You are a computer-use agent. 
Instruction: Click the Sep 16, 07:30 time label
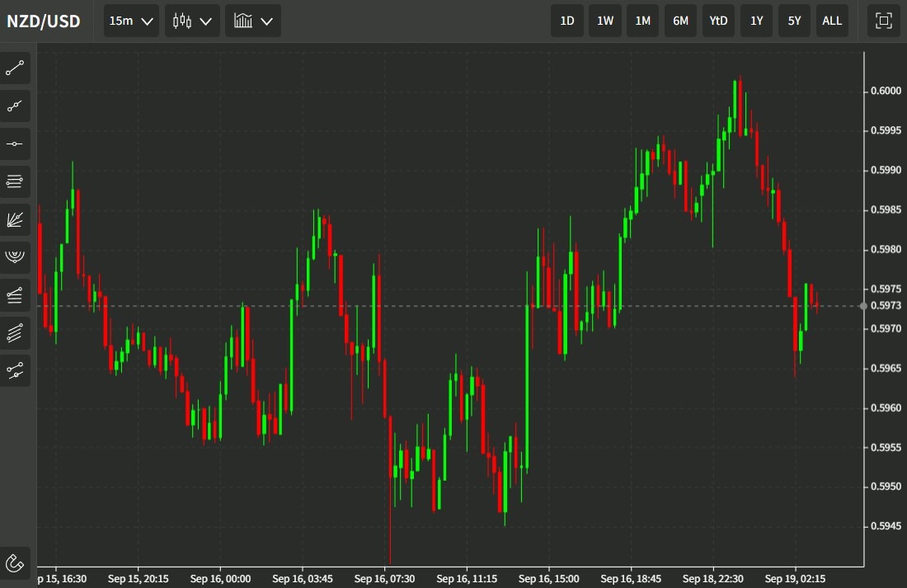pyautogui.click(x=385, y=579)
